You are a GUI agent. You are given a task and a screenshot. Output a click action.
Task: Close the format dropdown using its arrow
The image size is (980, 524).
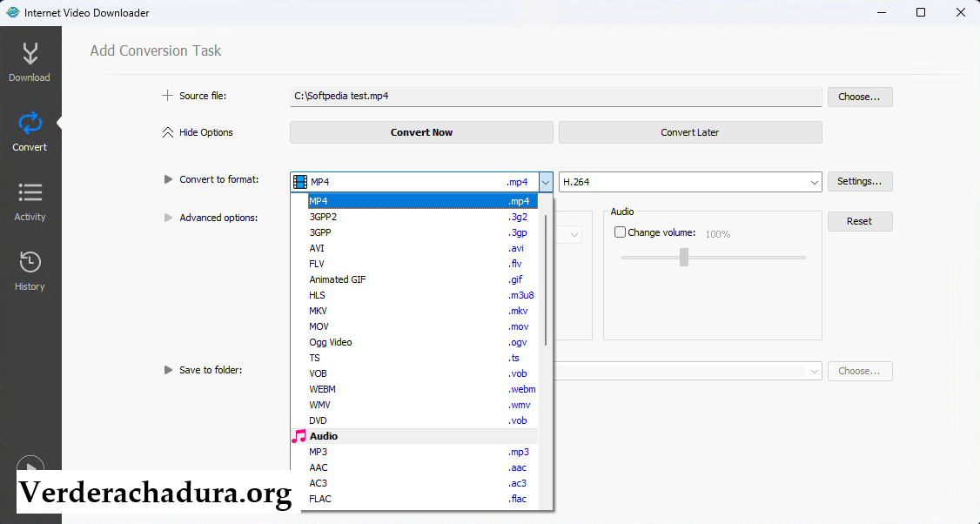(546, 182)
